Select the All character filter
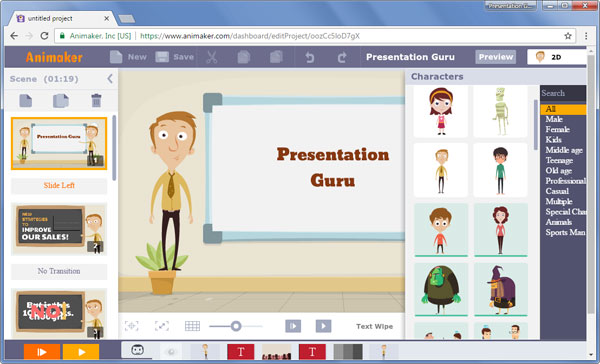Screen dimensions: 600x364 tap(563, 109)
